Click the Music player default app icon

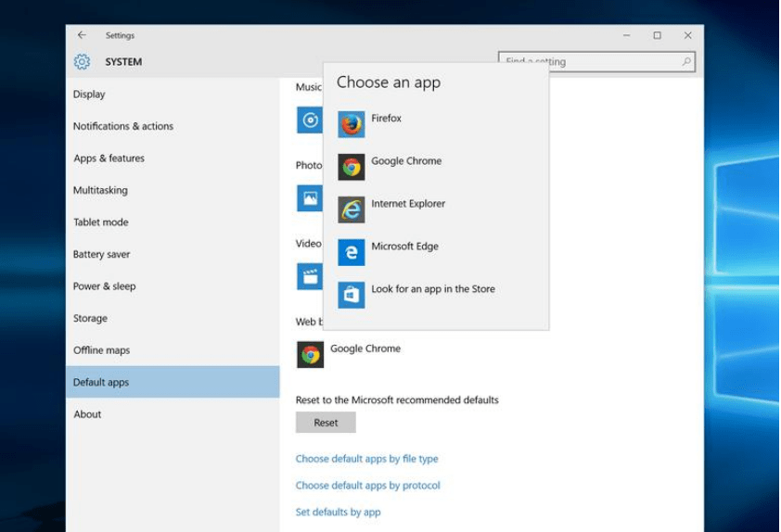pyautogui.click(x=310, y=120)
